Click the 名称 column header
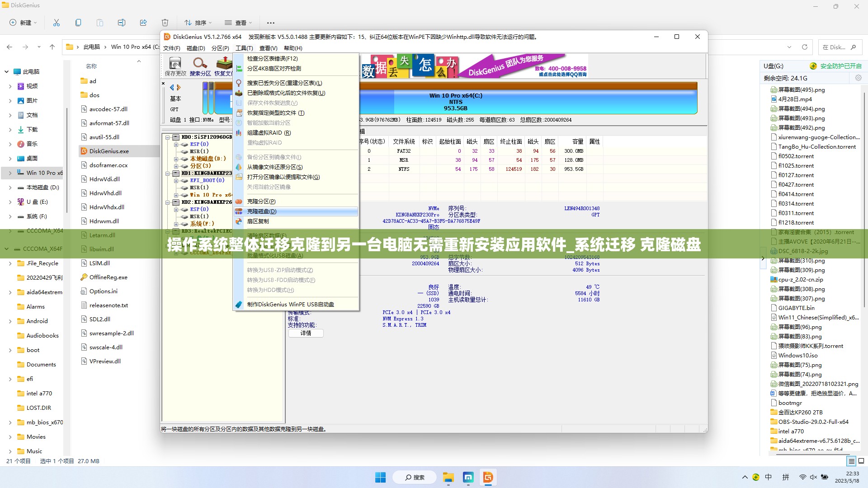The image size is (868, 488). point(91,66)
